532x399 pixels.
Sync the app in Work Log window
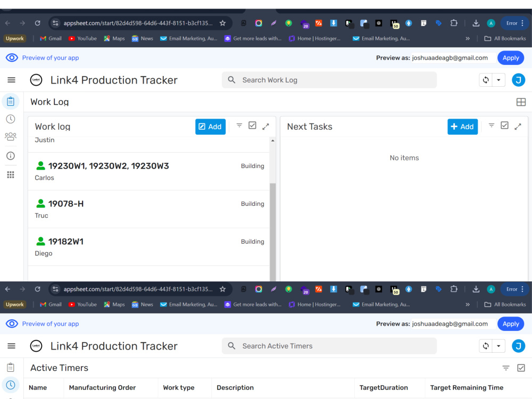coord(486,80)
